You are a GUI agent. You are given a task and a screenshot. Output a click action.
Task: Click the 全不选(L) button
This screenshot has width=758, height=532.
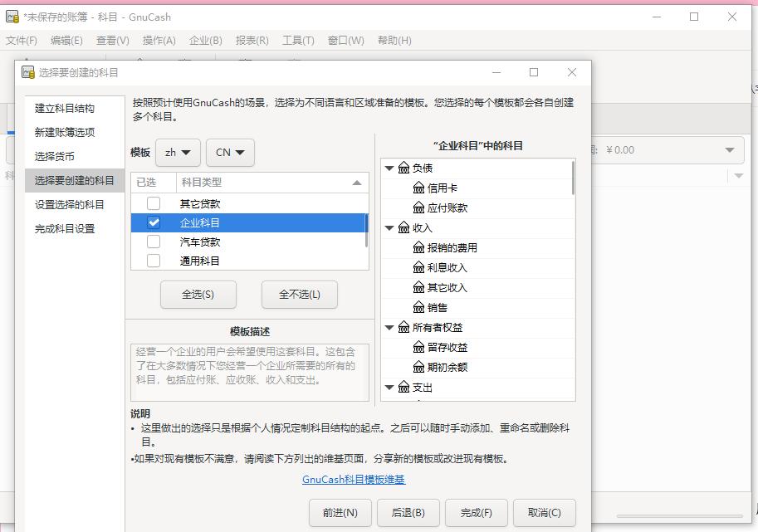point(299,295)
